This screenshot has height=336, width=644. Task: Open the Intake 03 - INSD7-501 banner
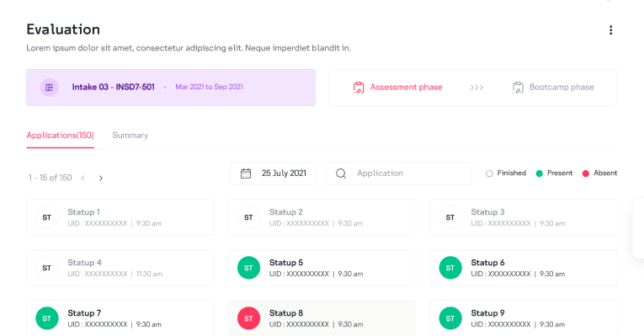[x=171, y=88]
